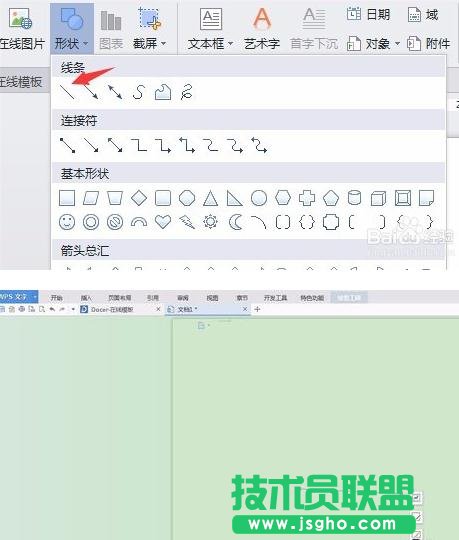Viewport: 459px width, 540px height.
Task: Select the arc shape
Action: pos(259,222)
